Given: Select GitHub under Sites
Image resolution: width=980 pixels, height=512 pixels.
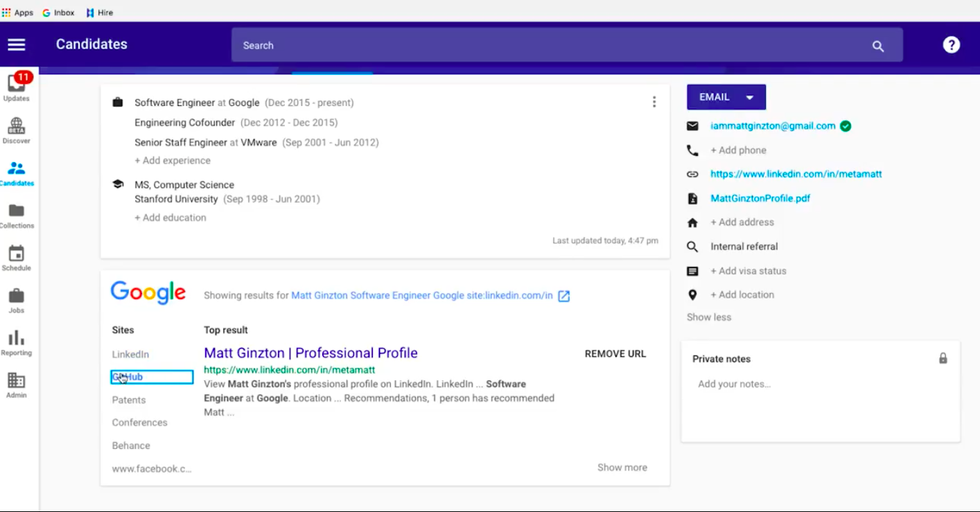Looking at the screenshot, I should (x=152, y=377).
